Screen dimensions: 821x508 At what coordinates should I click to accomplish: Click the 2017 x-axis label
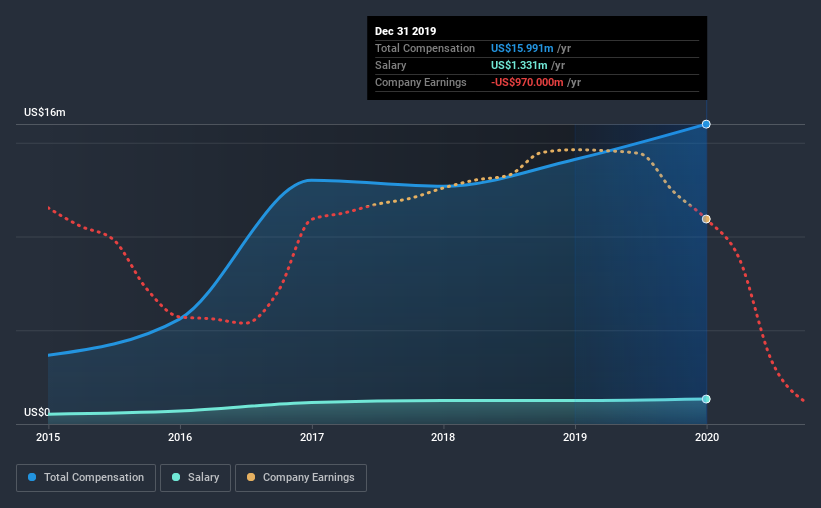coord(312,437)
